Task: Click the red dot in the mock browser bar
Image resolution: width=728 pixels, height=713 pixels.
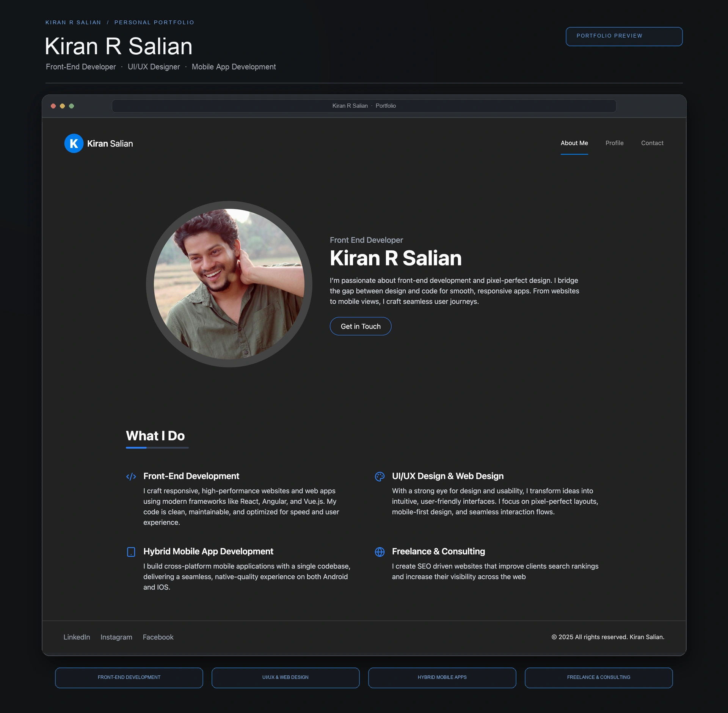Action: (x=53, y=106)
